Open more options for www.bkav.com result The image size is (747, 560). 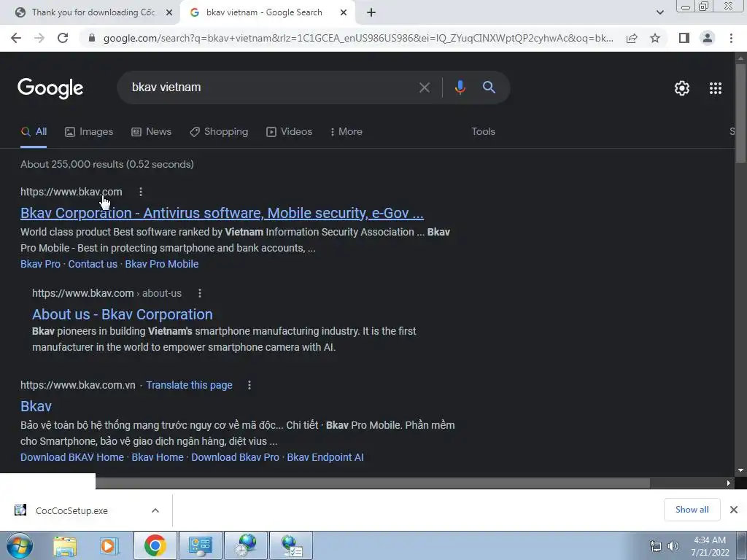(141, 192)
